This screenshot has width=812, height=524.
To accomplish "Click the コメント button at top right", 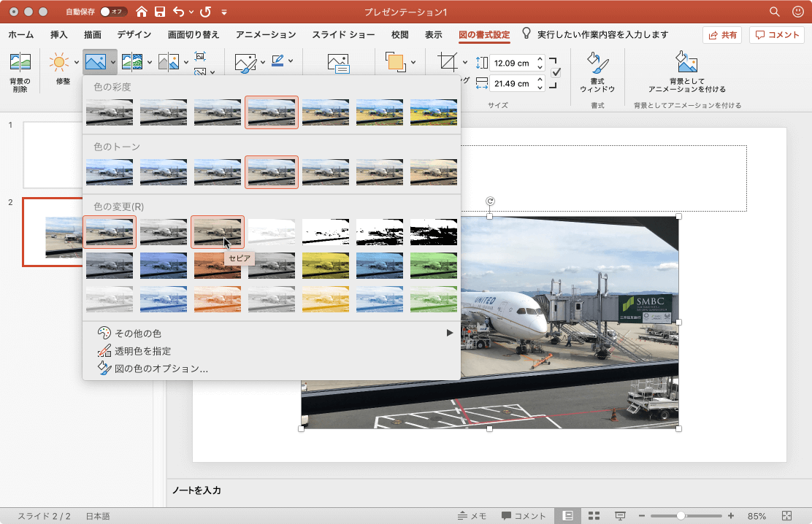I will tap(776, 35).
